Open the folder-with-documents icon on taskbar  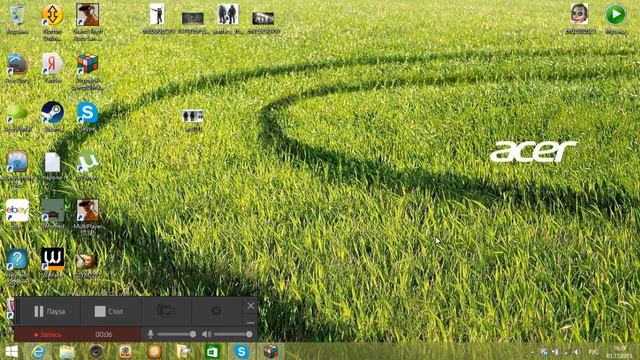[184, 351]
